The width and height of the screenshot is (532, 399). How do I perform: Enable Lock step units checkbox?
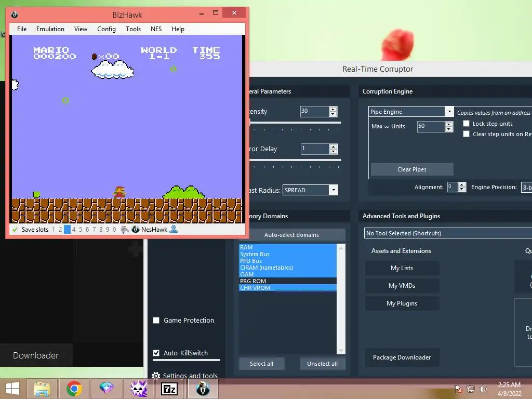click(x=466, y=124)
